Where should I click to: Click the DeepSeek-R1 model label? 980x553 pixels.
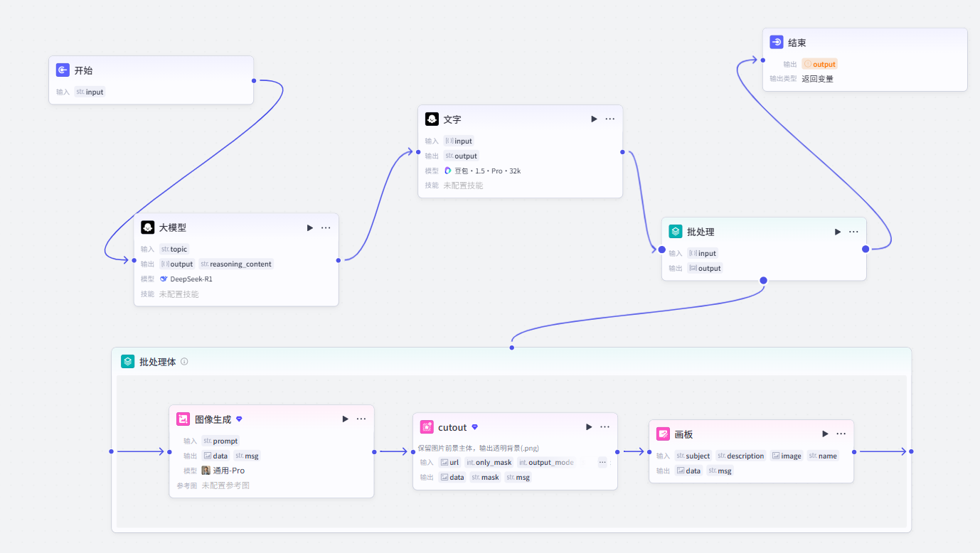point(186,279)
